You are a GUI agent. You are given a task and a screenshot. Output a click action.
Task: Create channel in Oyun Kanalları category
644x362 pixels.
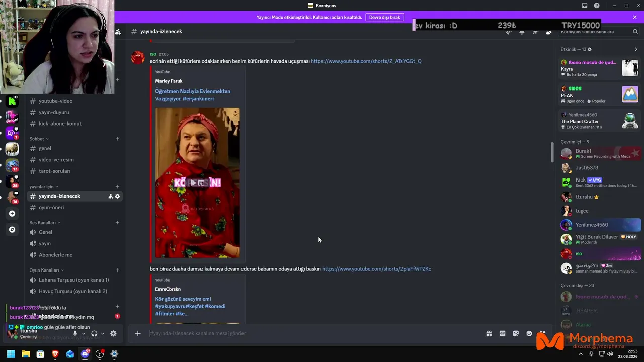coord(117,270)
